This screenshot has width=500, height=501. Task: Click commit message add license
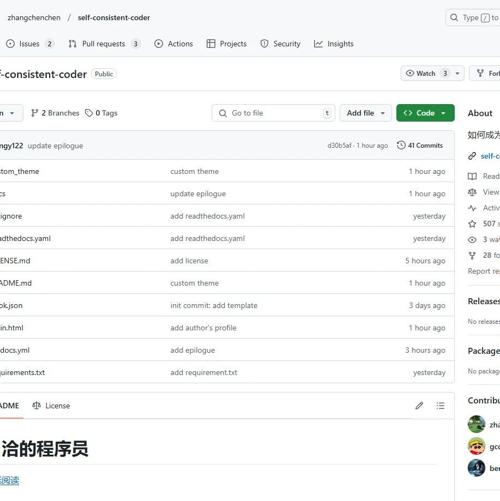[189, 261]
